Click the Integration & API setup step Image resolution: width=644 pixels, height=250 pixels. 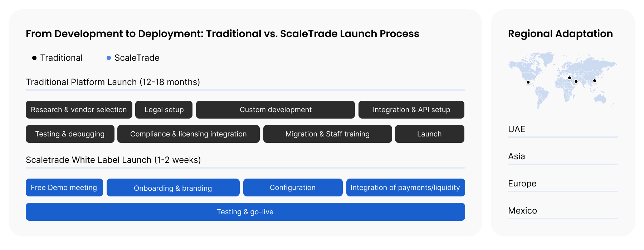(411, 110)
